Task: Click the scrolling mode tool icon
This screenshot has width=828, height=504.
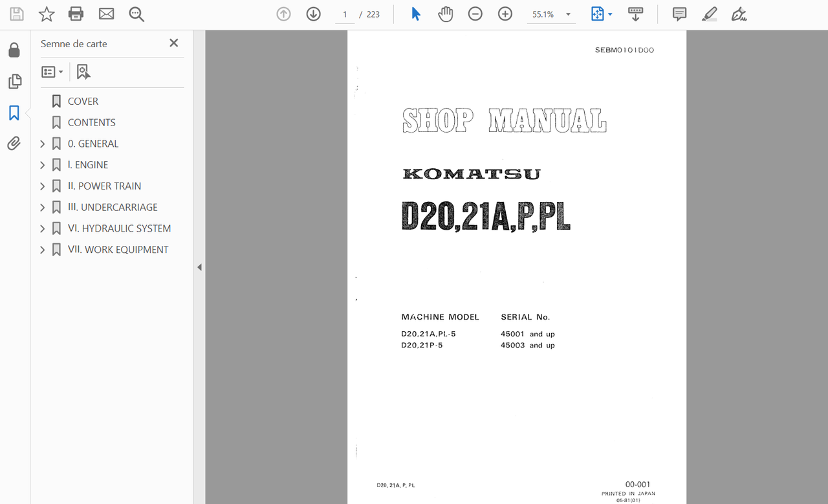Action: tap(635, 14)
